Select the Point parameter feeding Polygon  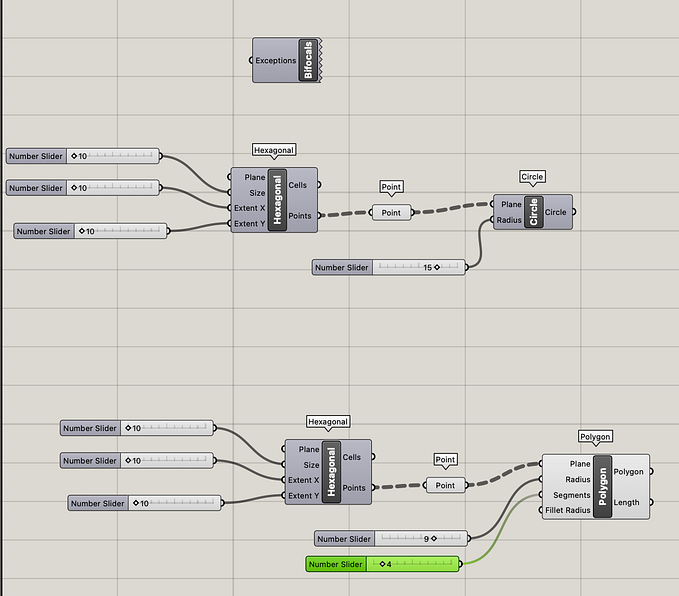coord(445,485)
